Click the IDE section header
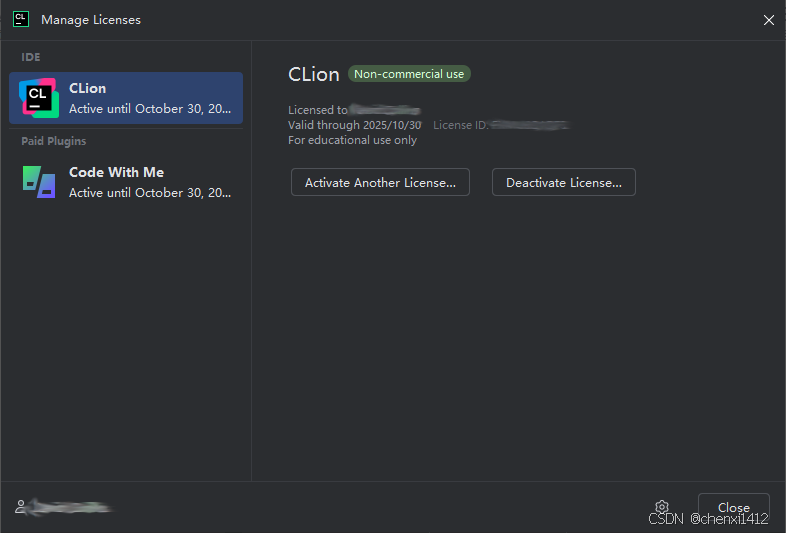The width and height of the screenshot is (786, 533). coord(31,57)
